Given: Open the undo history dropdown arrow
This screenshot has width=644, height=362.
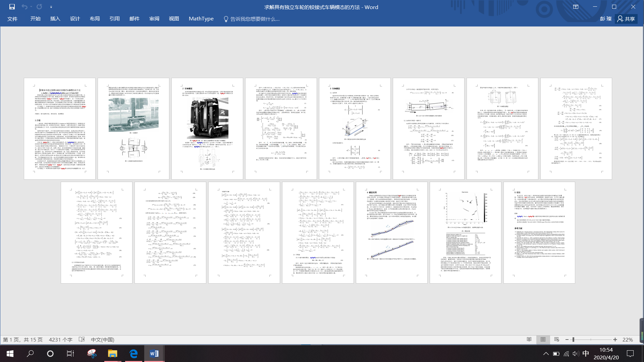Looking at the screenshot, I should click(x=31, y=7).
